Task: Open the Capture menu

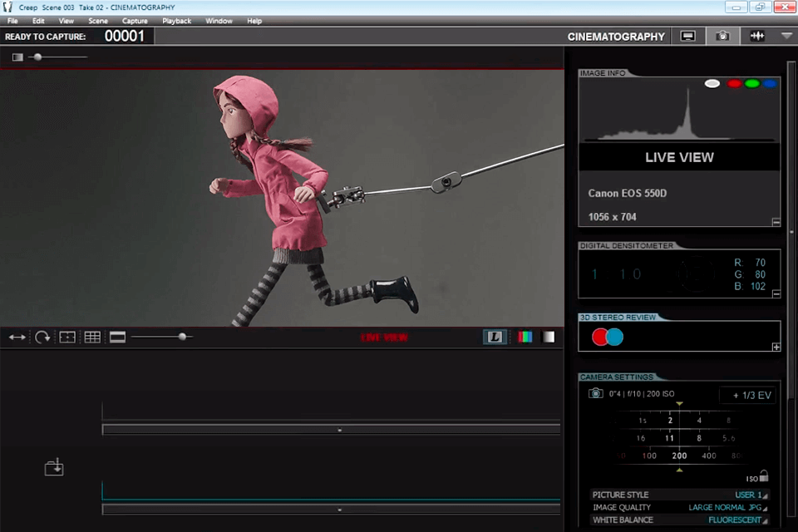Action: coord(135,21)
